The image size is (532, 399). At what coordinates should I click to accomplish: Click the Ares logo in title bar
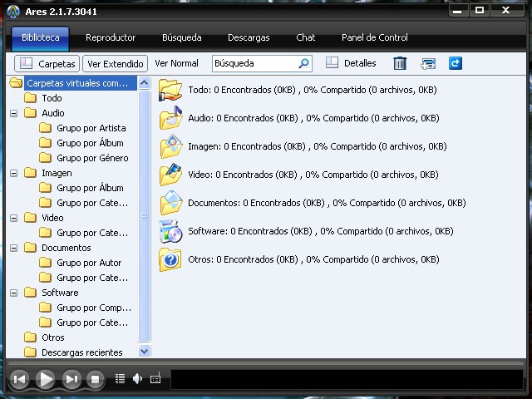[x=13, y=12]
